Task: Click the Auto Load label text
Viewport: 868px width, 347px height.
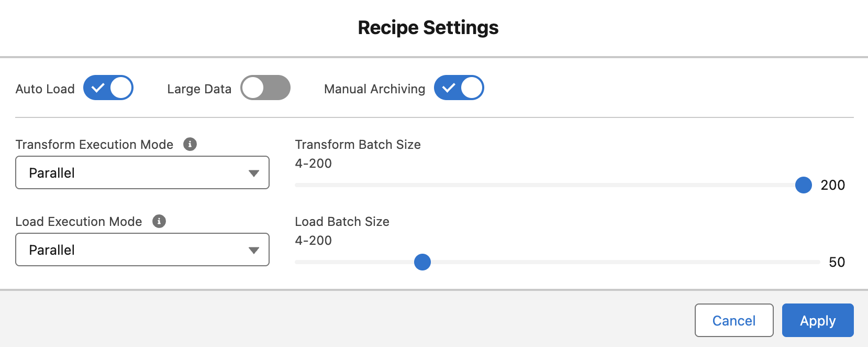Action: point(45,89)
